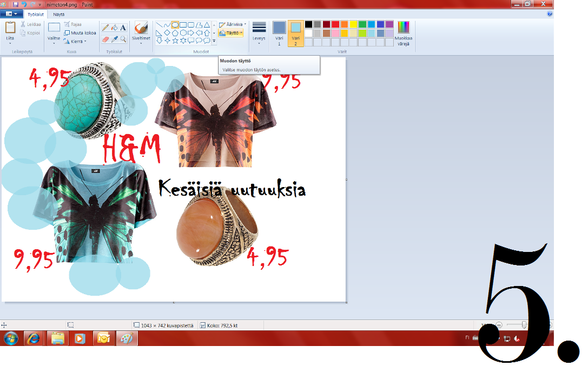588x379 pixels.
Task: Click the zoom out minus button
Action: coord(499,325)
